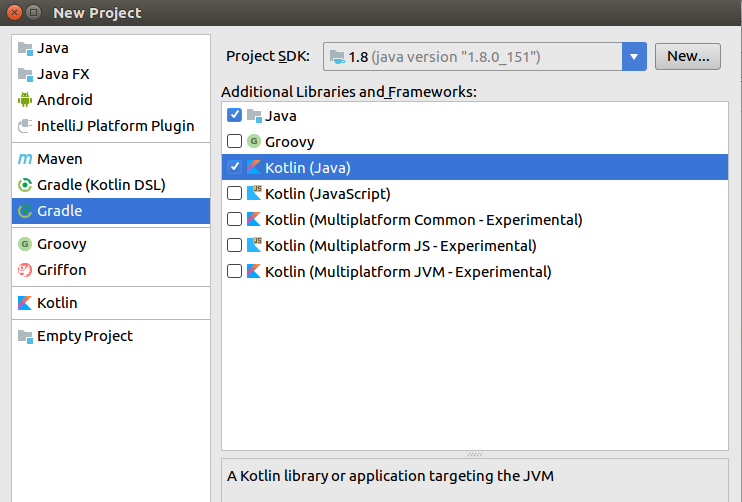The width and height of the screenshot is (742, 502).
Task: Select Maven project type
Action: tap(111, 159)
